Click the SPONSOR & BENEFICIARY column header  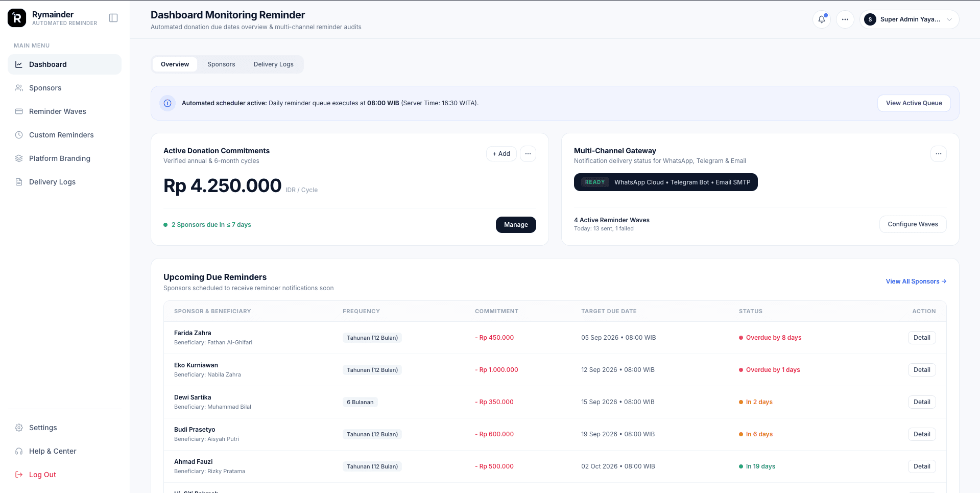pyautogui.click(x=212, y=311)
